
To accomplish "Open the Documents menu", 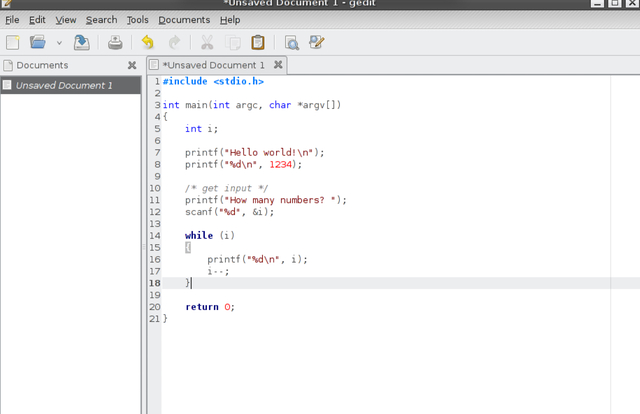I will tap(184, 20).
